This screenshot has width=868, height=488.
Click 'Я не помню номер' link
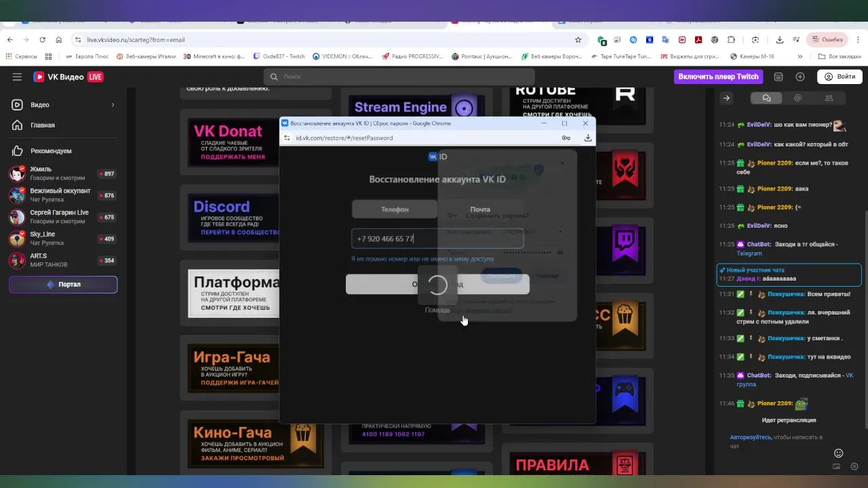pyautogui.click(x=422, y=259)
